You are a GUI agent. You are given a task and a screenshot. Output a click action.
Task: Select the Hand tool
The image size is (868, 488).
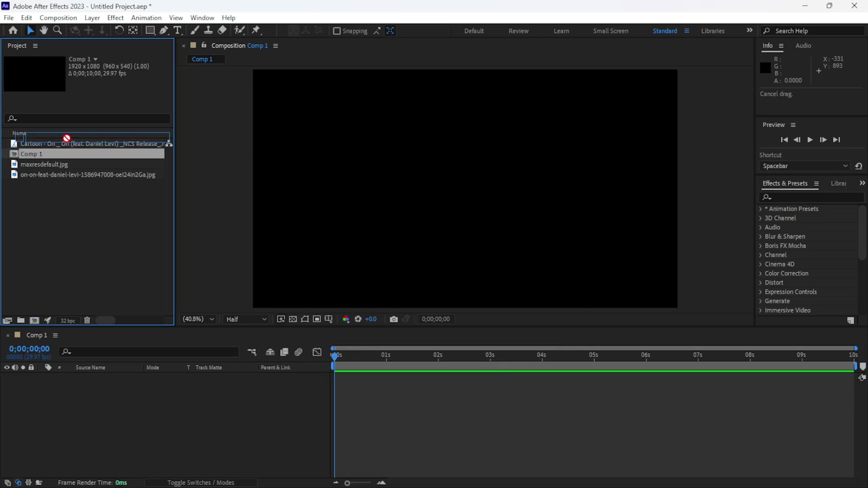43,30
